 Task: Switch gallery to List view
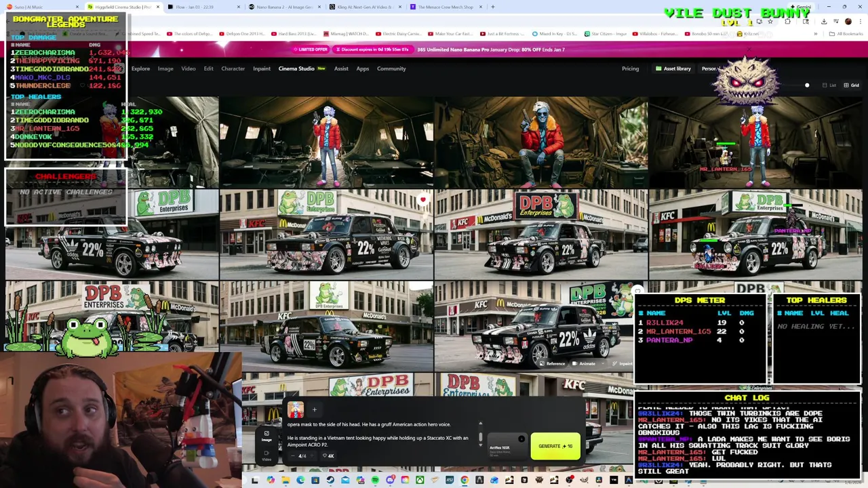[x=829, y=85]
